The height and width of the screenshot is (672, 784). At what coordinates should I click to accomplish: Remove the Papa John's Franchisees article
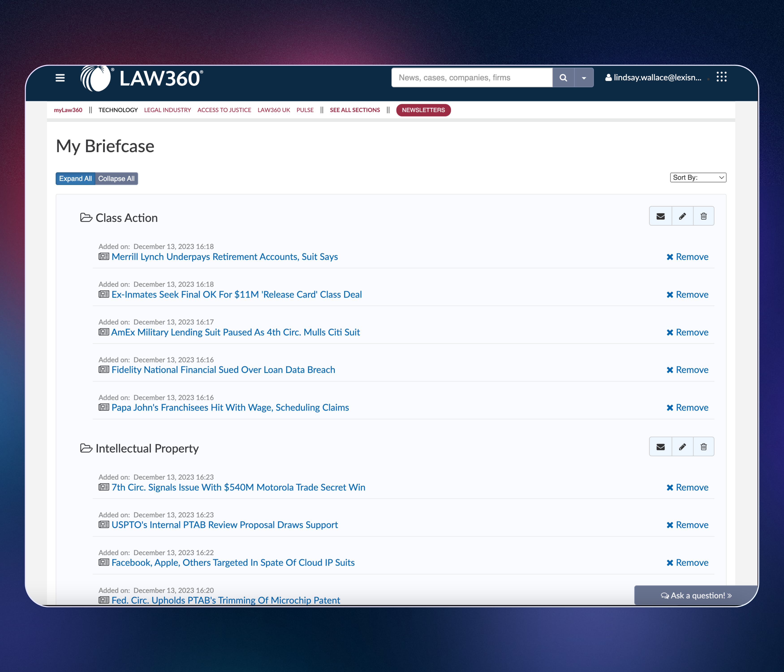click(687, 407)
